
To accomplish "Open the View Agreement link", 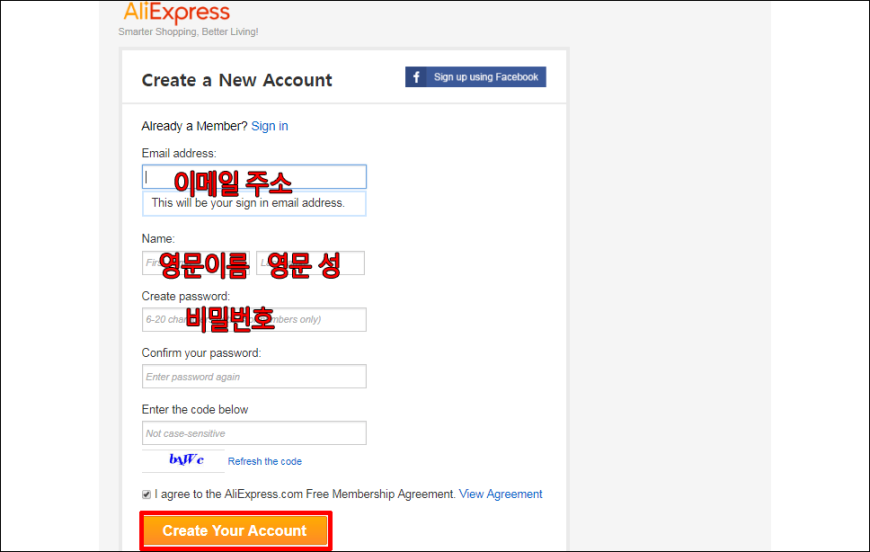I will 500,494.
